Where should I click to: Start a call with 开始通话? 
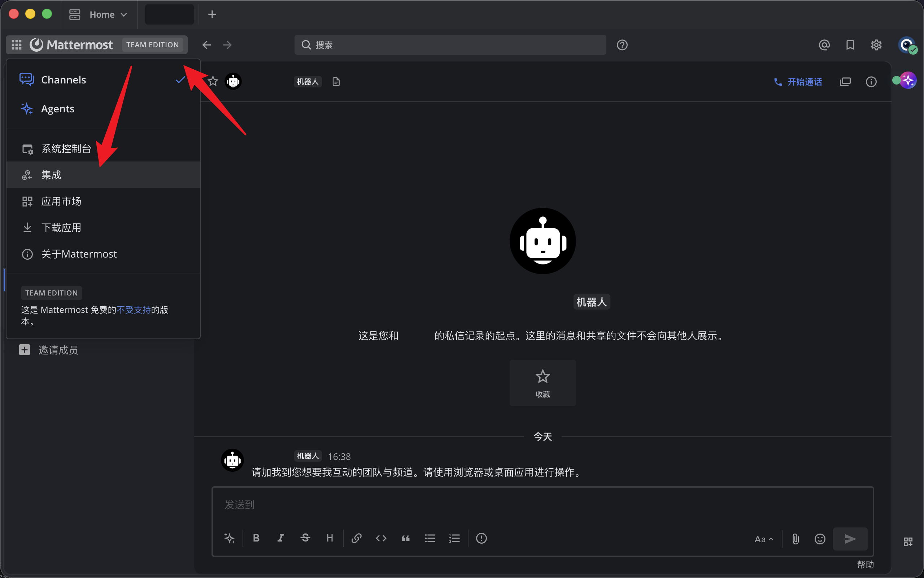(x=798, y=82)
